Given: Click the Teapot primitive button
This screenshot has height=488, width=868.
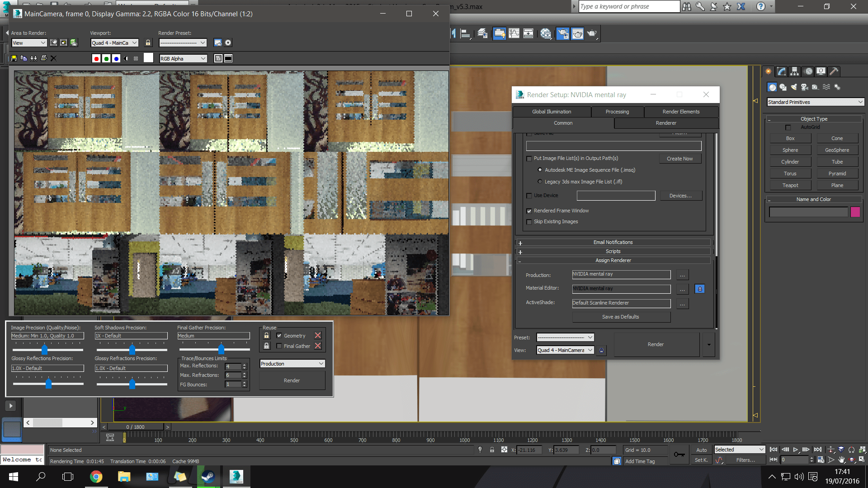Looking at the screenshot, I should click(790, 185).
